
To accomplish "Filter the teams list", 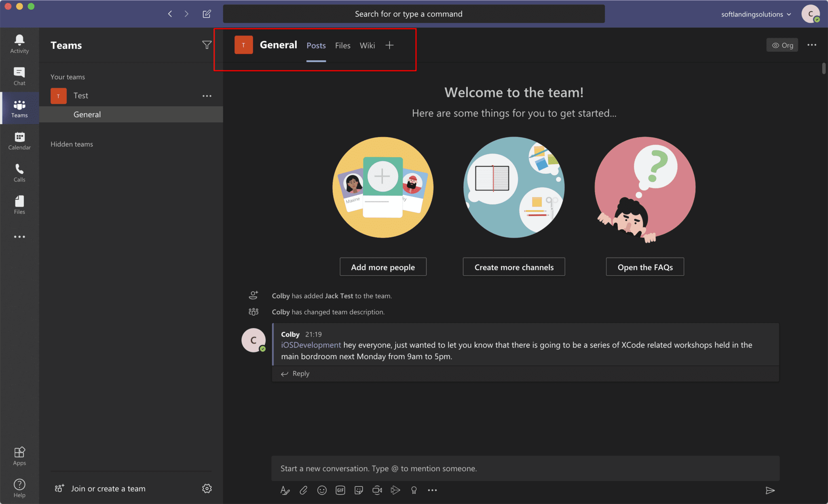I will click(207, 45).
